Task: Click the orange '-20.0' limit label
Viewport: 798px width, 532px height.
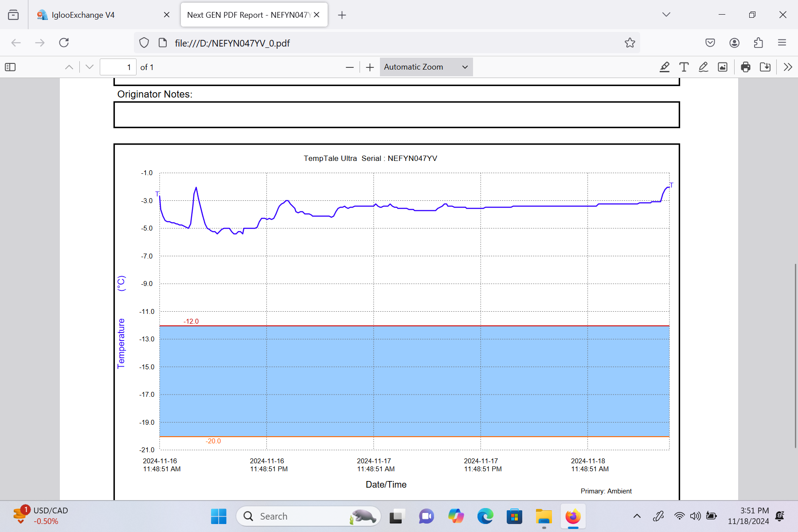Action: click(213, 441)
